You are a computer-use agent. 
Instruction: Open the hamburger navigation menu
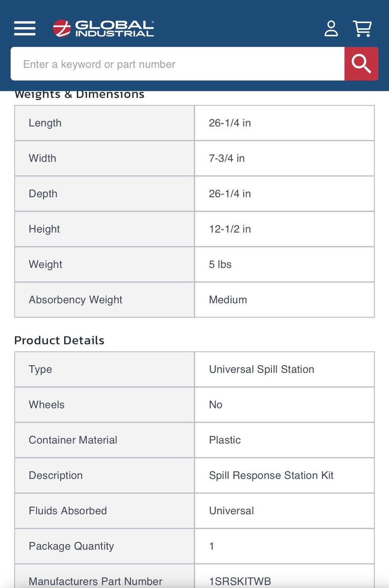pyautogui.click(x=25, y=28)
